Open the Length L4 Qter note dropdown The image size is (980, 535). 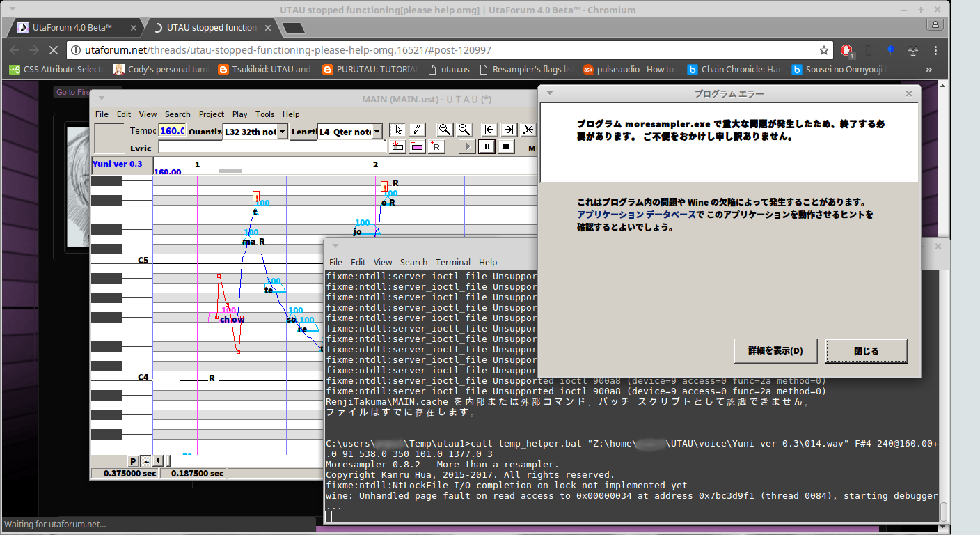click(x=377, y=132)
